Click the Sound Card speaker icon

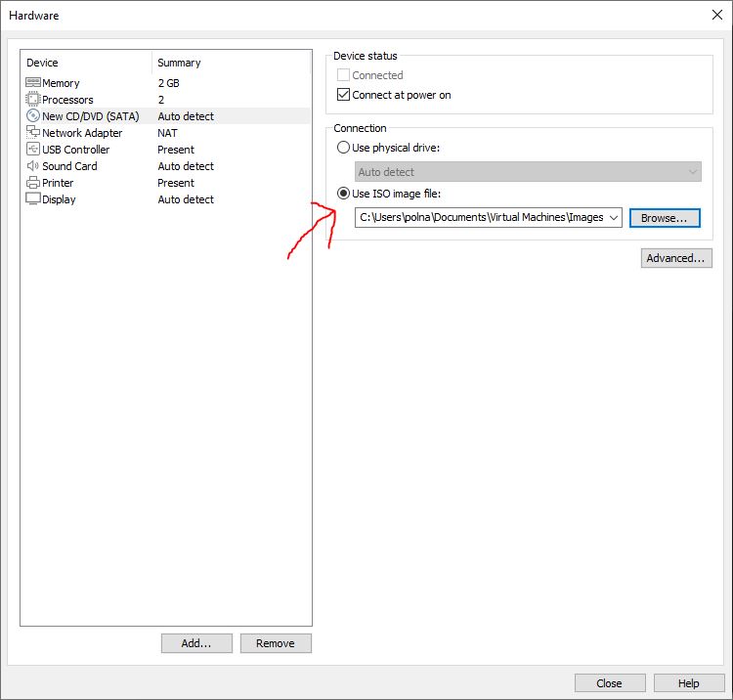32,165
